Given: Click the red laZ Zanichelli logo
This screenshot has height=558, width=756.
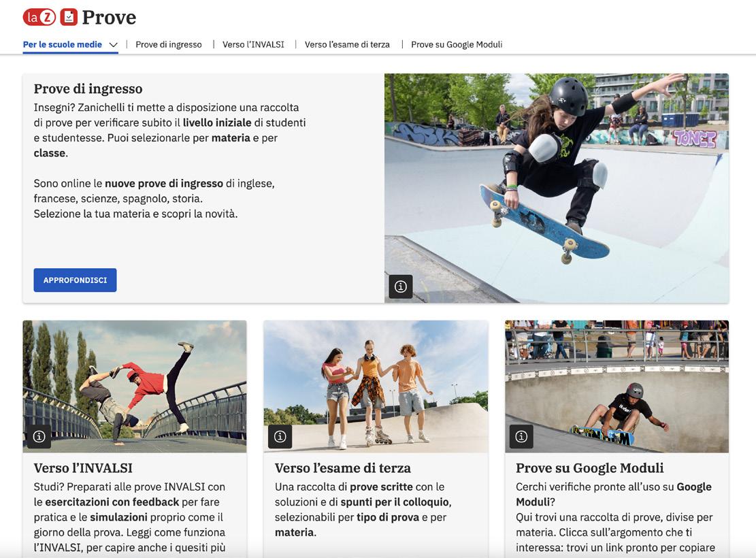Looking at the screenshot, I should tap(39, 18).
